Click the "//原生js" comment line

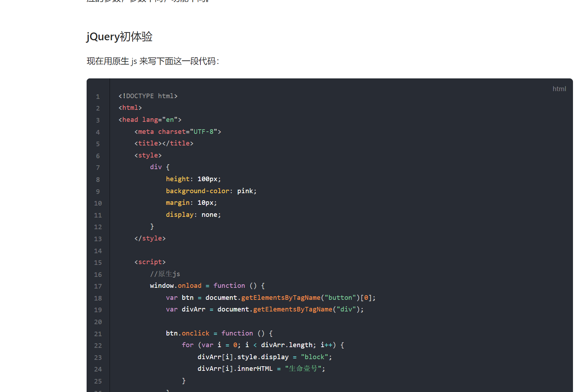tap(165, 273)
